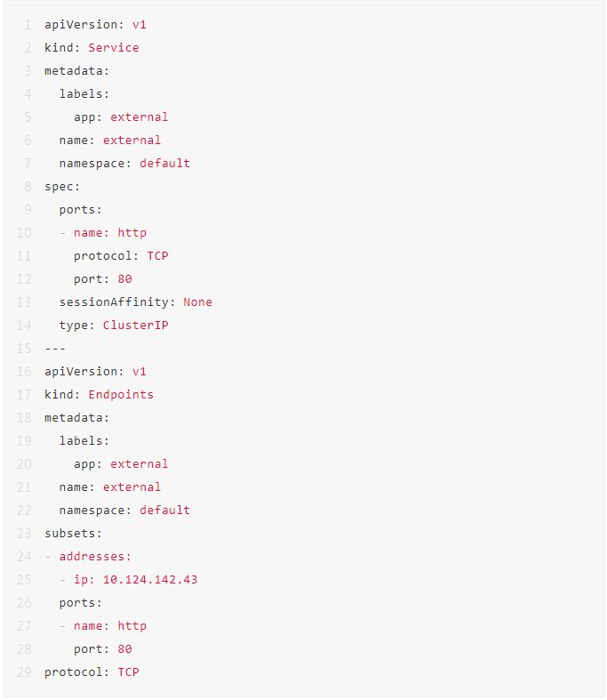Click line number 1 in the gutter
This screenshot has height=700, width=607.
tap(28, 24)
